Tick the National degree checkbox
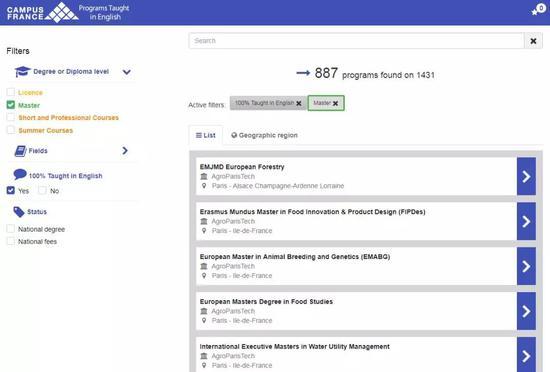The image size is (550, 372). click(11, 229)
